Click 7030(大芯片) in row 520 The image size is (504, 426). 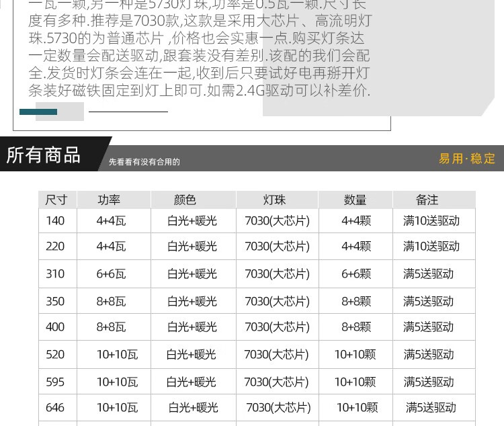[x=276, y=355]
